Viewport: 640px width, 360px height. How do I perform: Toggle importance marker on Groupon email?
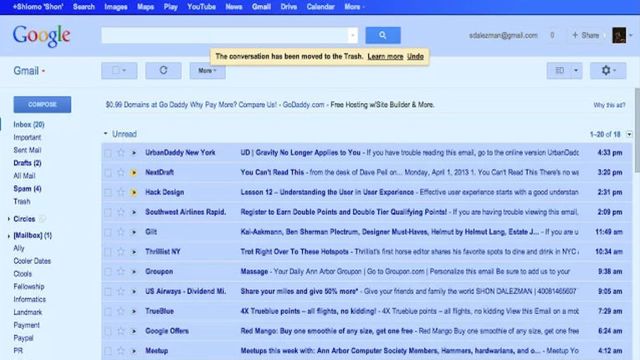133,272
